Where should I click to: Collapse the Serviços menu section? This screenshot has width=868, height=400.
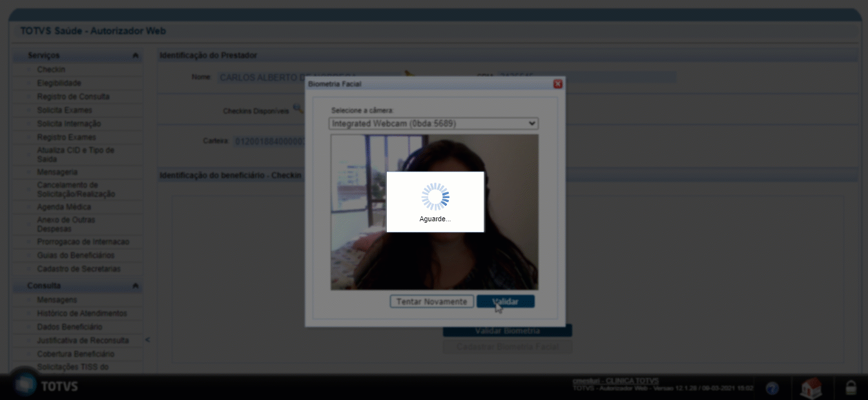point(135,56)
